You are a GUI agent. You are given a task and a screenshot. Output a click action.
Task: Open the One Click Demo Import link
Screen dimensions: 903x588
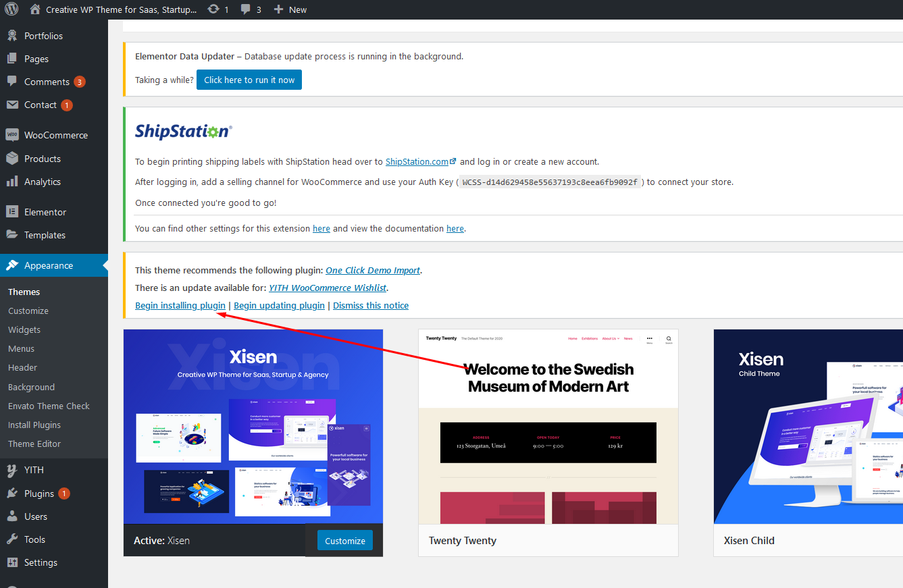[x=372, y=270]
